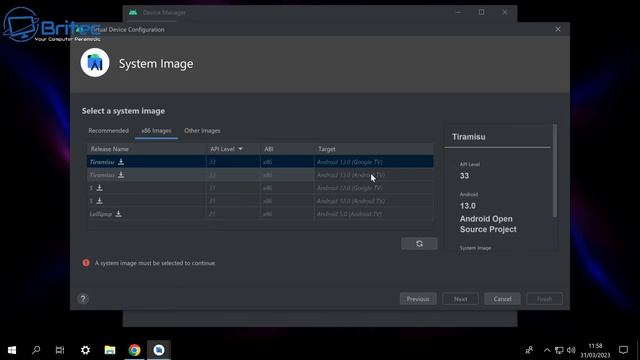Sort by the API Level column arrow
Viewport: 640px width, 360px height.
[240, 149]
